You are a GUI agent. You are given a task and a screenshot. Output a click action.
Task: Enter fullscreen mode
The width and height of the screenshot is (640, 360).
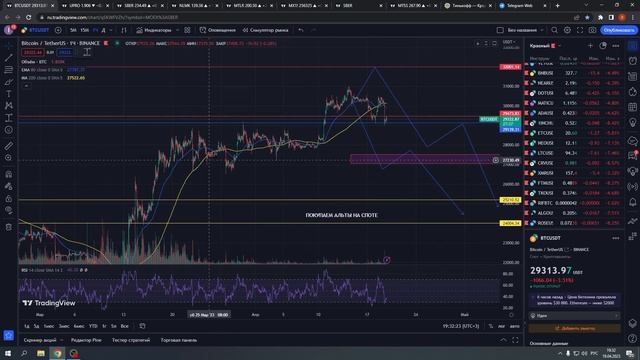pos(580,30)
